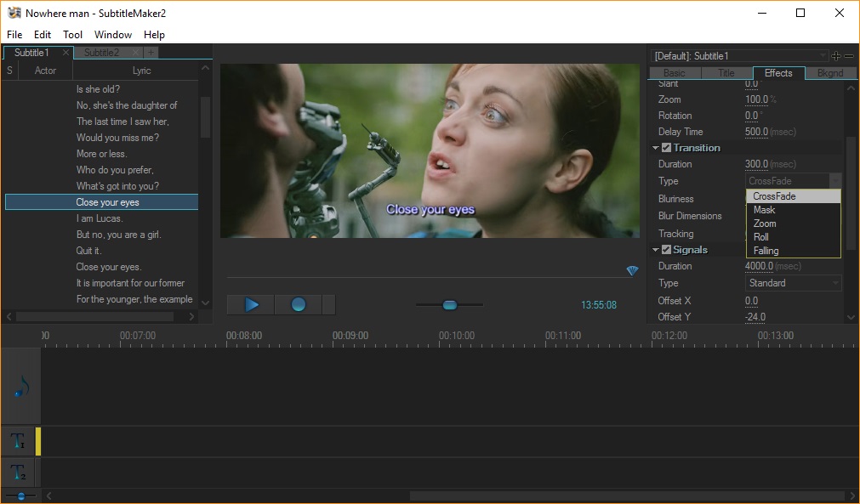Click the yellow marker on T1 track
This screenshot has height=504, width=860.
38,442
